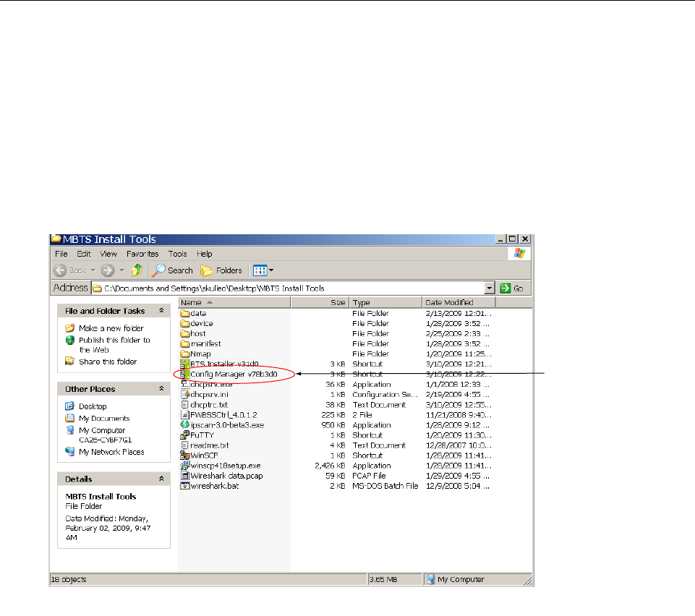695x616 pixels.
Task: Open the Back history dropdown arrow
Action: 93,270
